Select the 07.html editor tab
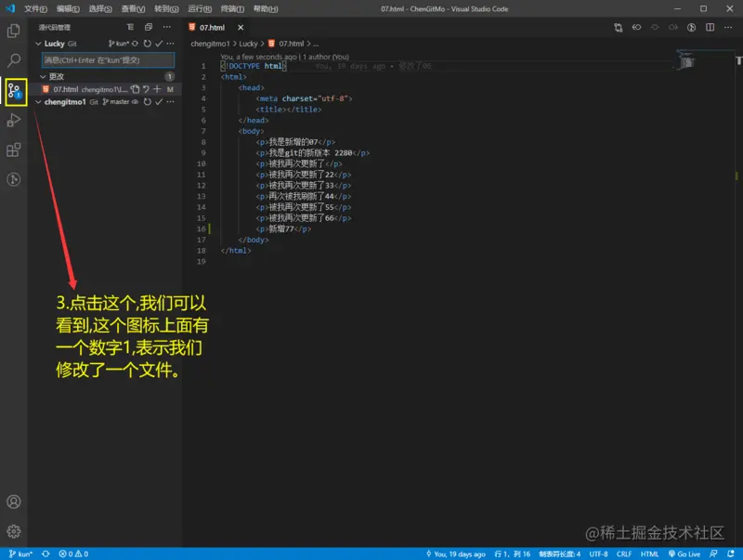743x560 pixels. point(211,28)
